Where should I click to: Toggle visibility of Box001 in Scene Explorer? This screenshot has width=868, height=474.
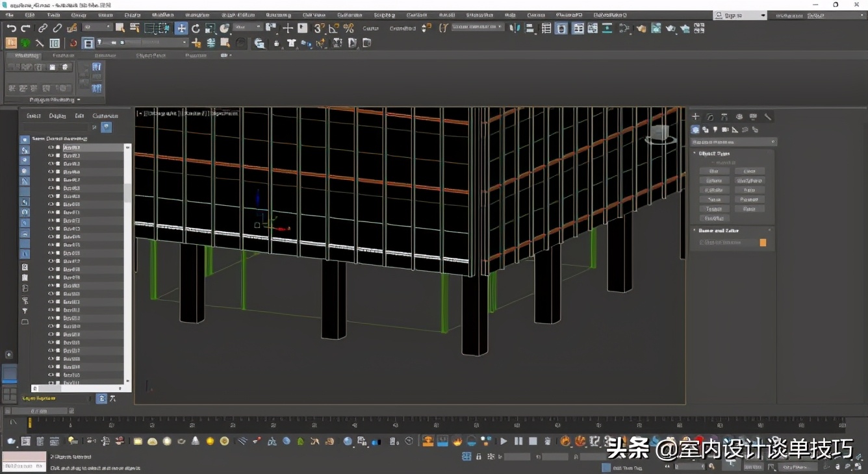[x=51, y=147]
